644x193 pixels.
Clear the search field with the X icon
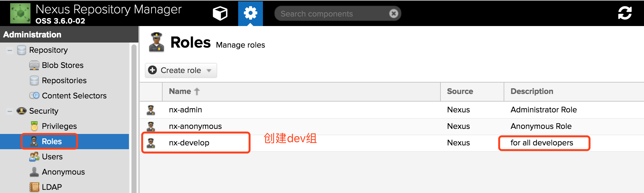coord(393,14)
